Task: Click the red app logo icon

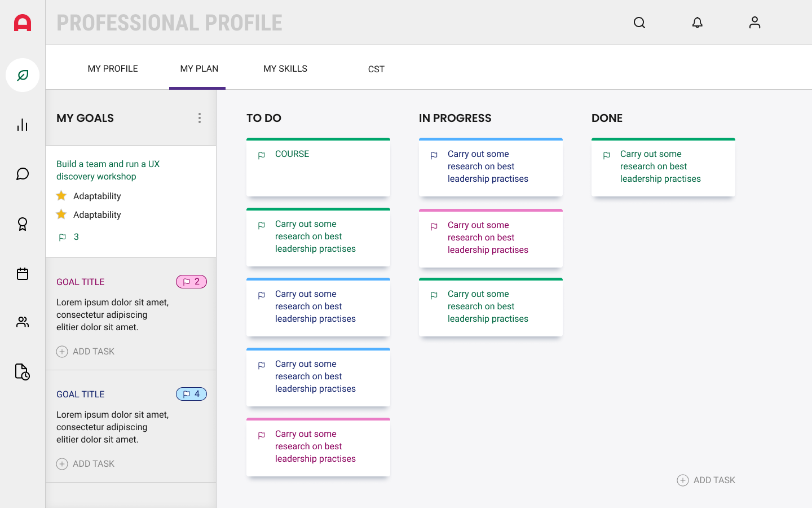Action: (23, 23)
